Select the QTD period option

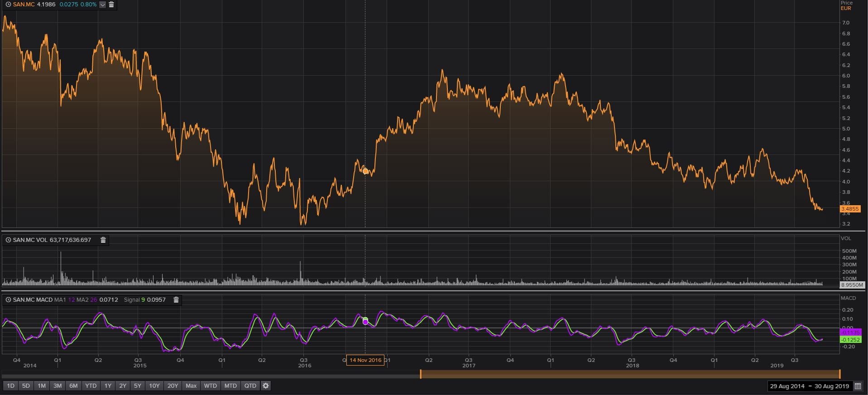coord(250,386)
